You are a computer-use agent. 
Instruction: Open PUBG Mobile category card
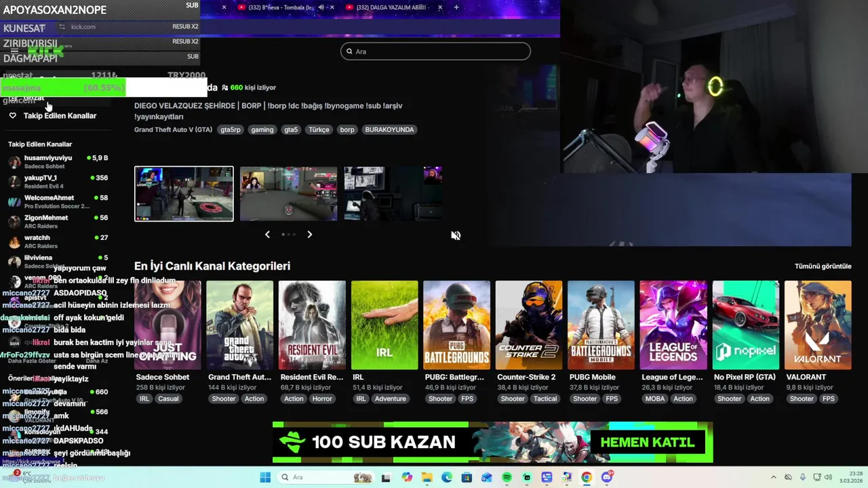[601, 325]
